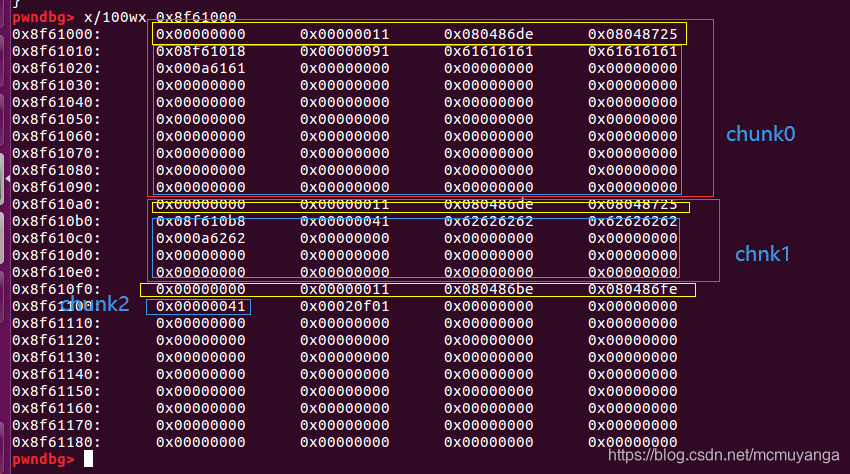
Task: Select address label 0x8f61150:
Action: [x=56, y=391]
